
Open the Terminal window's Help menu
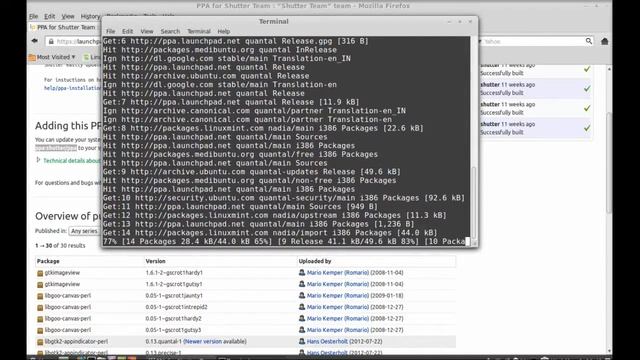[x=224, y=31]
